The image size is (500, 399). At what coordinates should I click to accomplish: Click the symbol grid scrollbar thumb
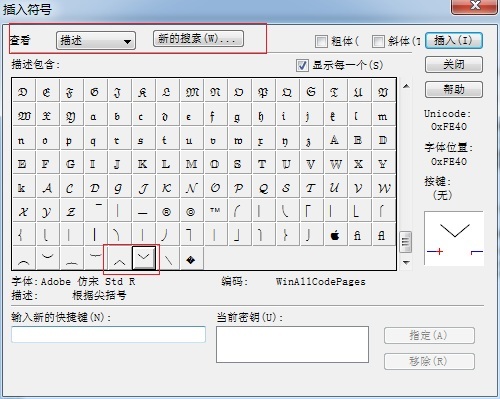pyautogui.click(x=406, y=242)
